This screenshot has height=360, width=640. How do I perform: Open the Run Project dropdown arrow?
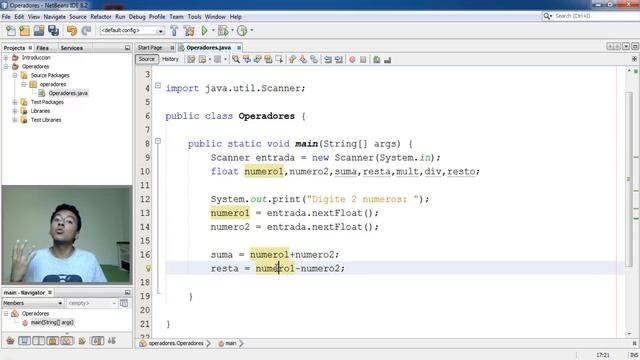(213, 30)
